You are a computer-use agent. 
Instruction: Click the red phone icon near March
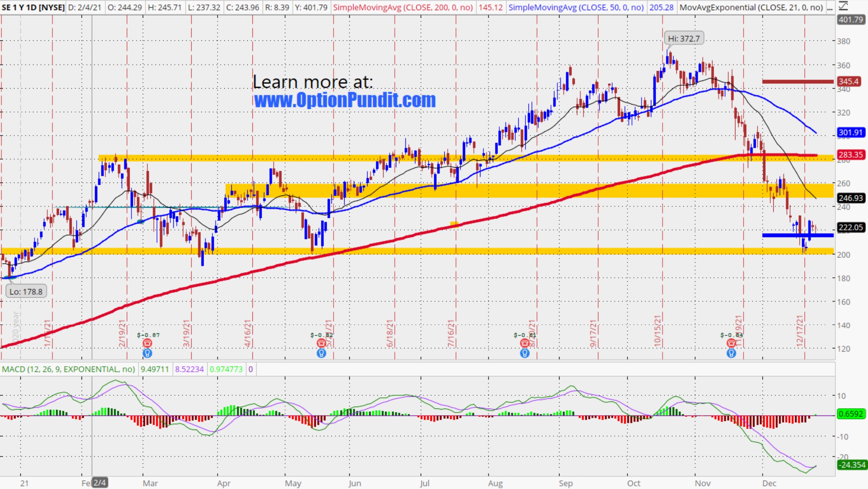(147, 343)
